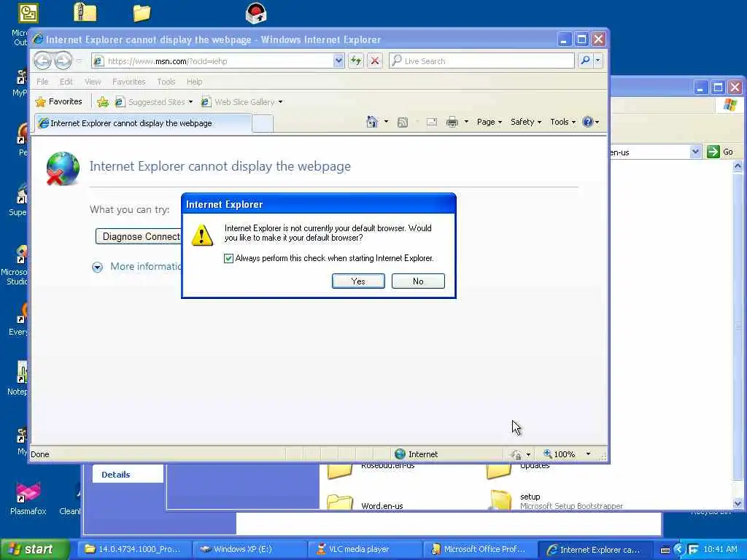Select the Internet Explorer cannot display tab
Screen dimensions: 747x560
143,122
